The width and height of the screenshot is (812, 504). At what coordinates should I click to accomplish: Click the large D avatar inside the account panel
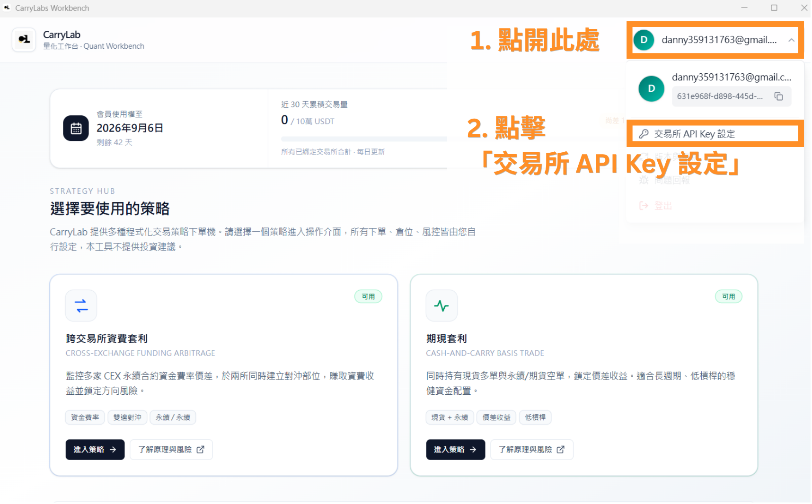(652, 88)
